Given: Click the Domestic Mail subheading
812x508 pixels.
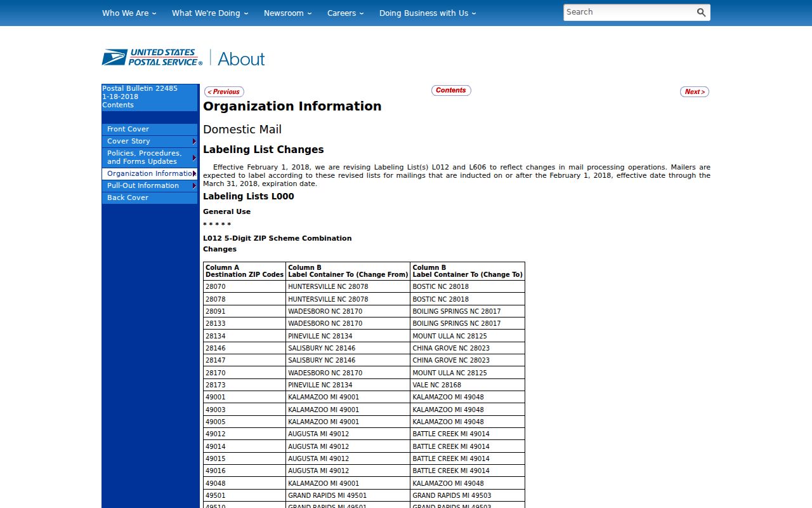Looking at the screenshot, I should (242, 130).
